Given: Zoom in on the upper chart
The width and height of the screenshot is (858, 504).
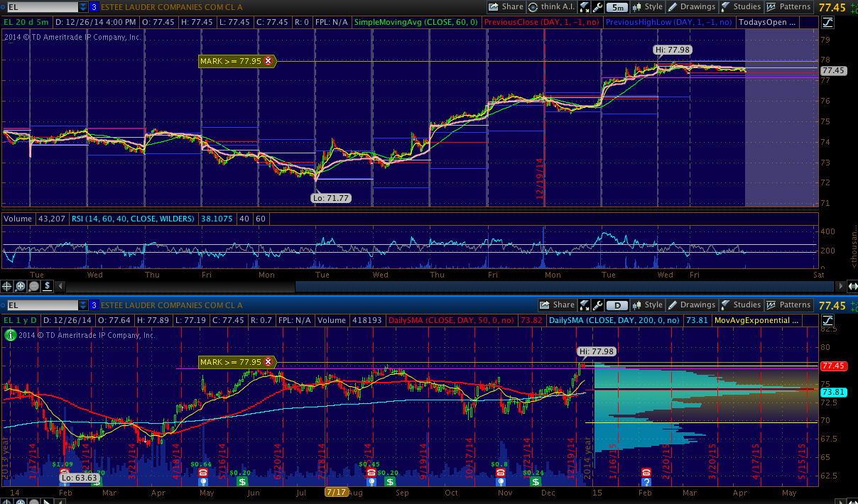Looking at the screenshot, I should click(x=21, y=287).
